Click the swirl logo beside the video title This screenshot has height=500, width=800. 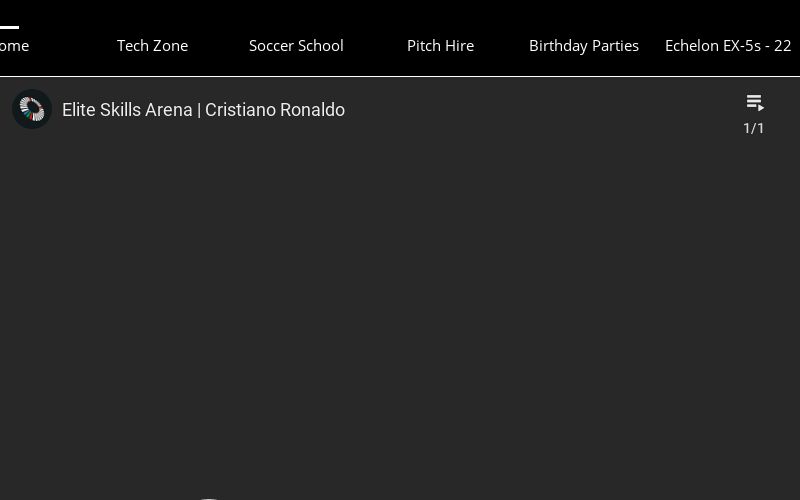click(32, 109)
